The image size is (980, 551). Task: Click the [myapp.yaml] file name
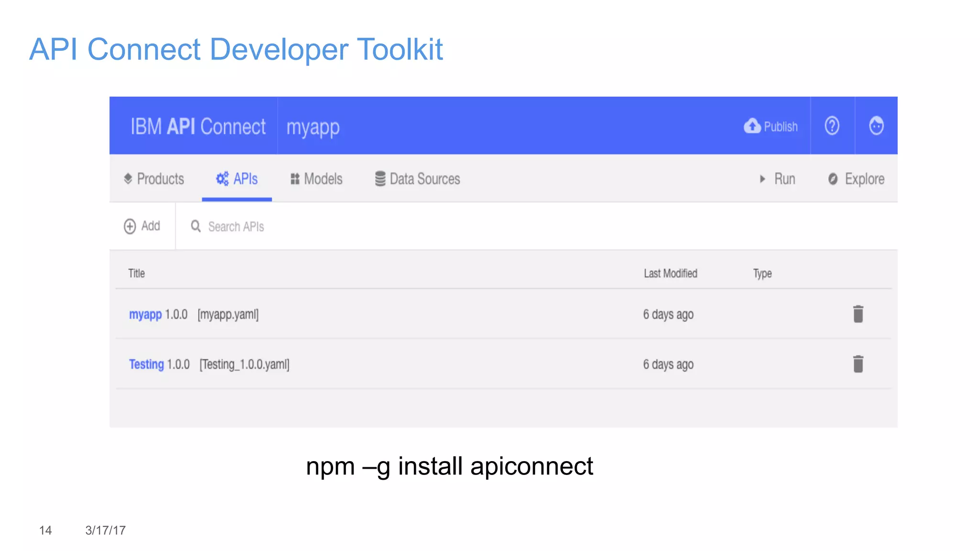pyautogui.click(x=228, y=315)
